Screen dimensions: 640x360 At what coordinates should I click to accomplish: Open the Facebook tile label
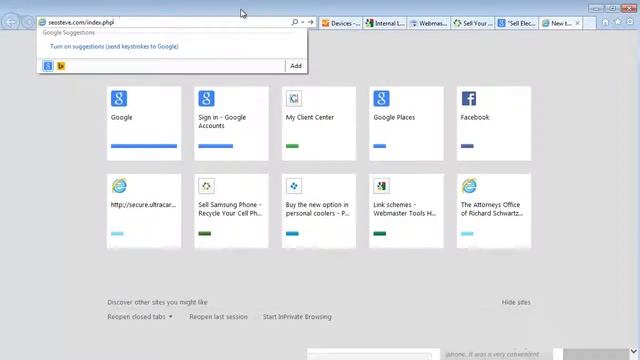475,117
